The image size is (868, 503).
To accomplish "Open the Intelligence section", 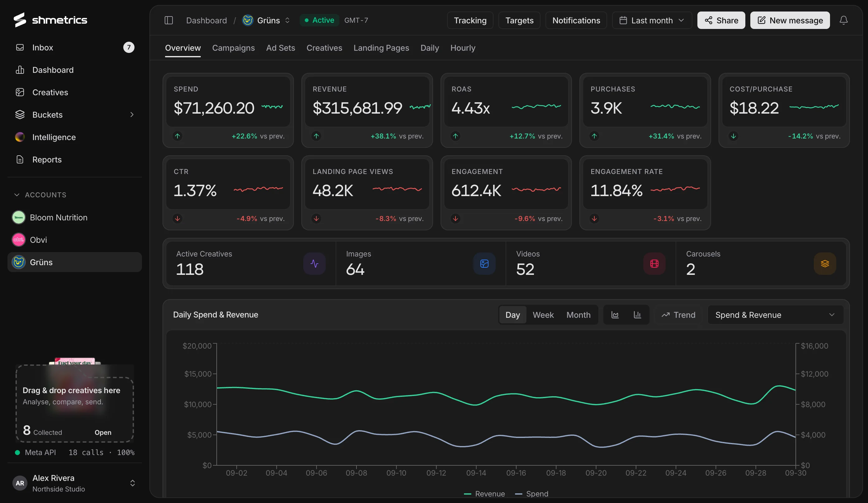I will pyautogui.click(x=74, y=137).
